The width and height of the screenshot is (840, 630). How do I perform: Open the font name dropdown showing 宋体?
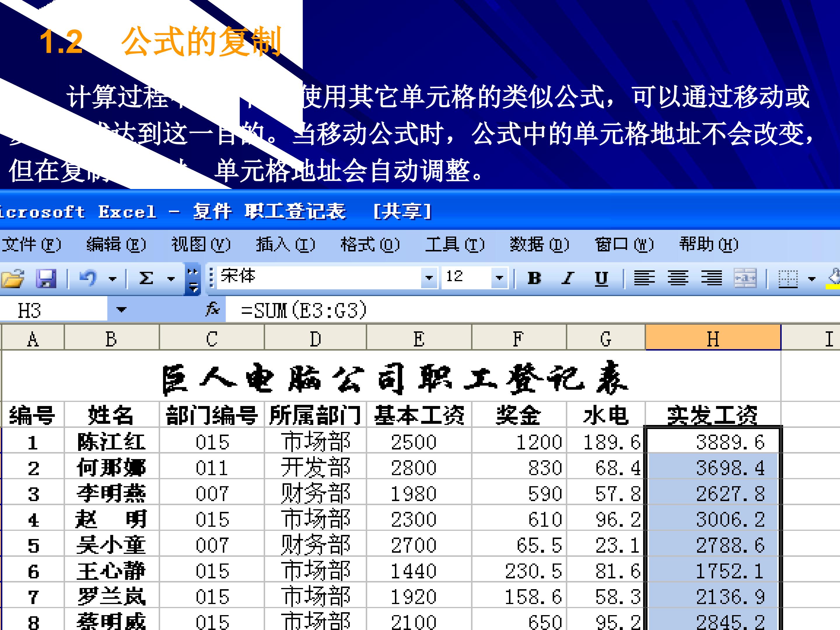click(x=429, y=278)
